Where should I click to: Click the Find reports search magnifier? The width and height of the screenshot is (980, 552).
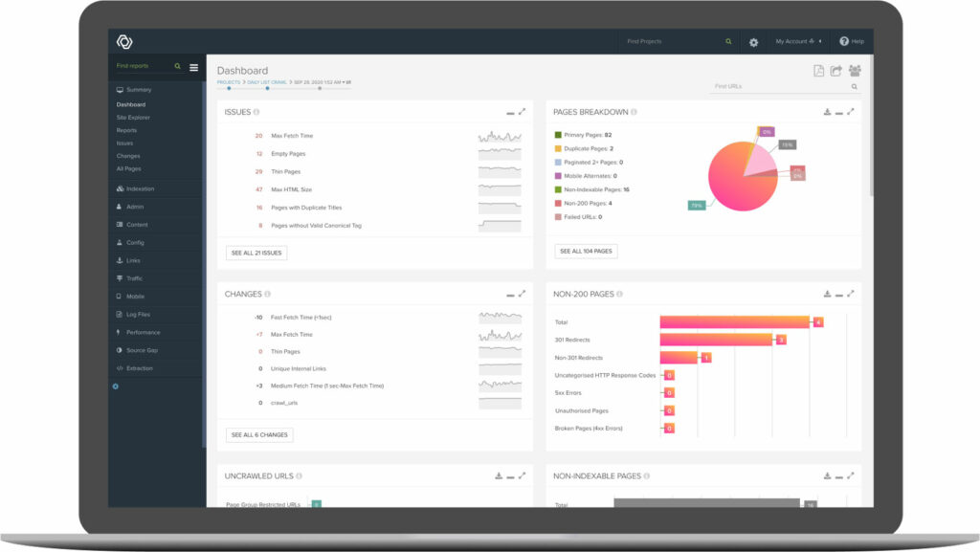pyautogui.click(x=177, y=66)
